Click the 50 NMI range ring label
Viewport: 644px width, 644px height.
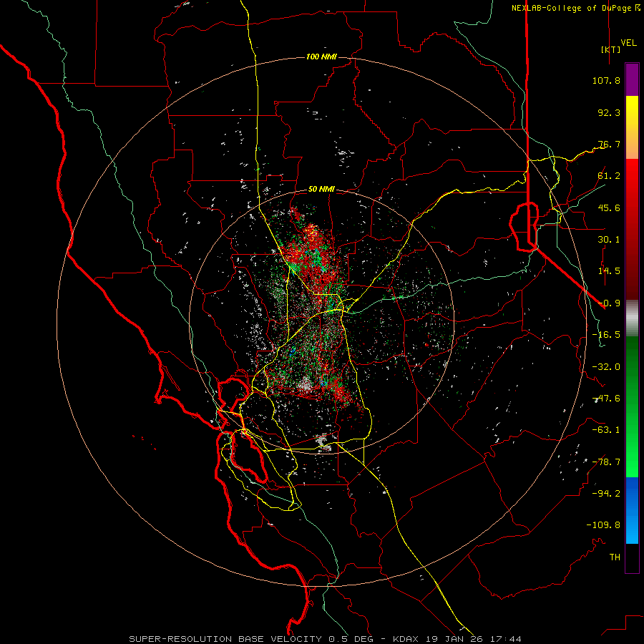(x=321, y=190)
